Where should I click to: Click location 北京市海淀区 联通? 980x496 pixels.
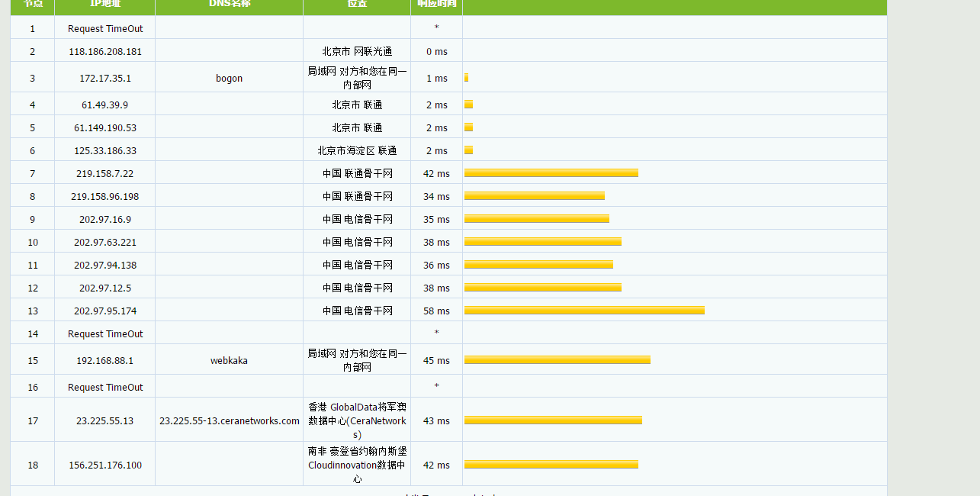coord(357,150)
